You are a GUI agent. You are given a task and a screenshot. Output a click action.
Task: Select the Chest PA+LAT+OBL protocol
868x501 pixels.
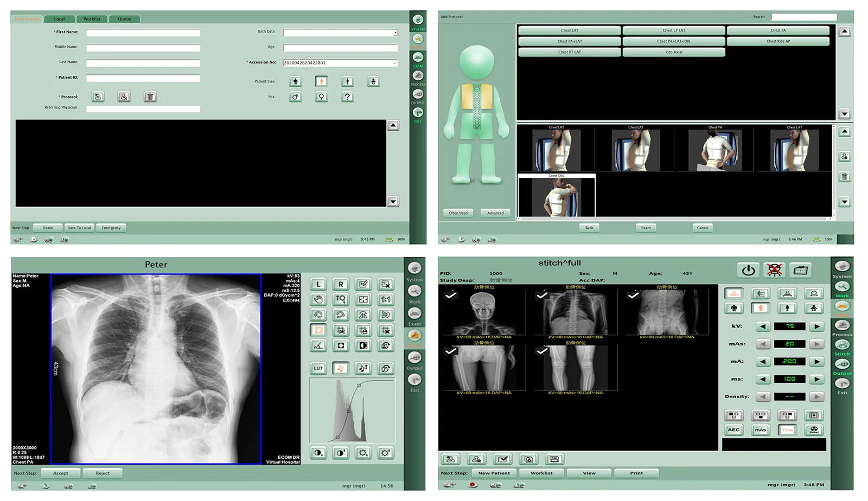click(x=674, y=41)
